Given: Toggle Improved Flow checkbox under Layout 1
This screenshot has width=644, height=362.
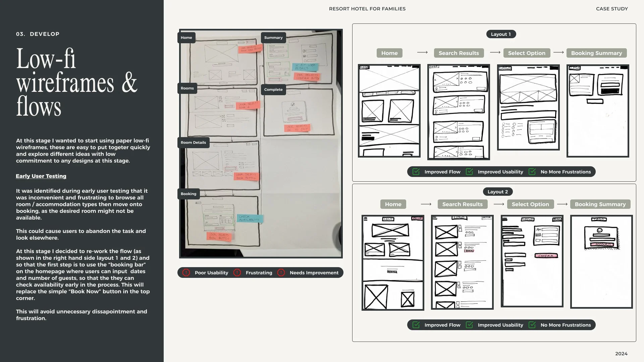Looking at the screenshot, I should tap(416, 172).
